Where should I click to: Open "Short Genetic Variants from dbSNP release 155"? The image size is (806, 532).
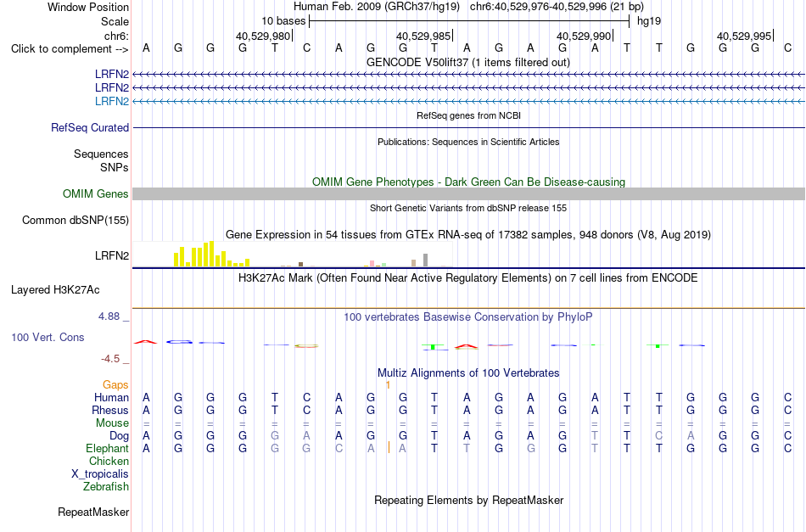point(468,208)
